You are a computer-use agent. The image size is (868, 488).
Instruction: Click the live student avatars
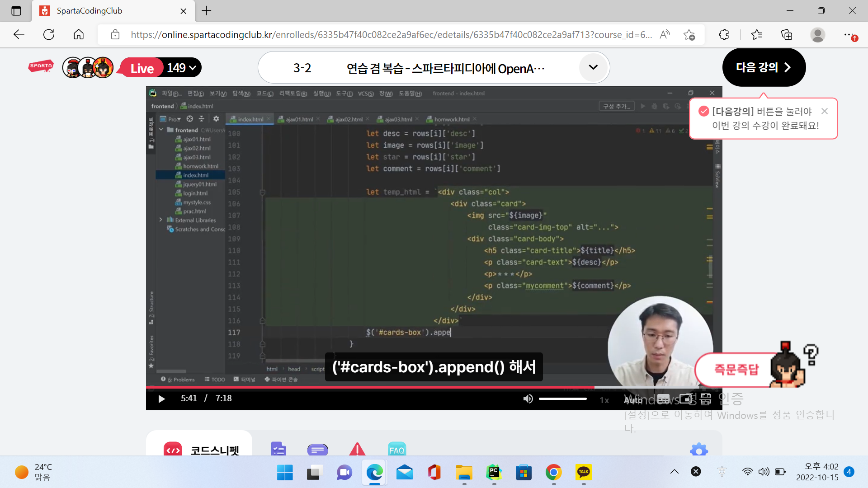point(88,68)
